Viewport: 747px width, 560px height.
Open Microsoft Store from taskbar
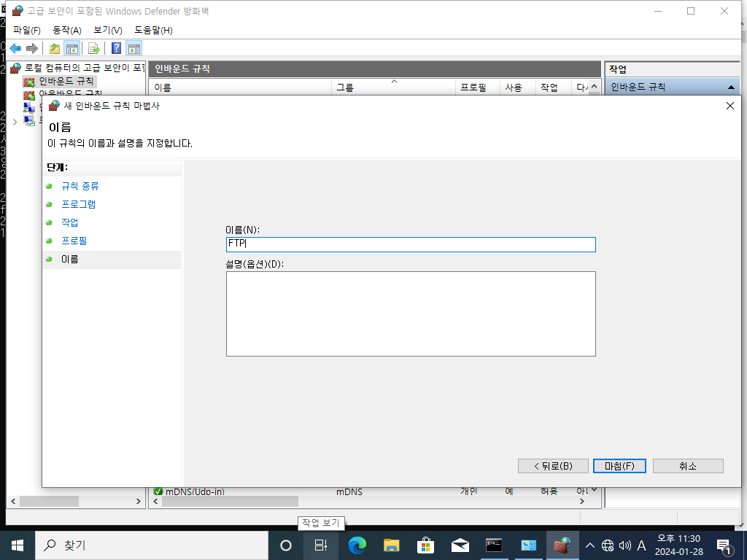[425, 545]
